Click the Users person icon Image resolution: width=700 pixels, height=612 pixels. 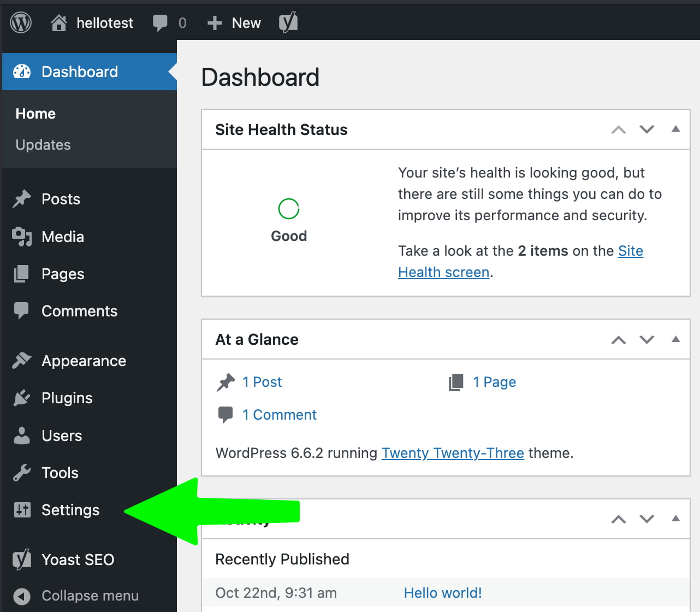point(22,436)
